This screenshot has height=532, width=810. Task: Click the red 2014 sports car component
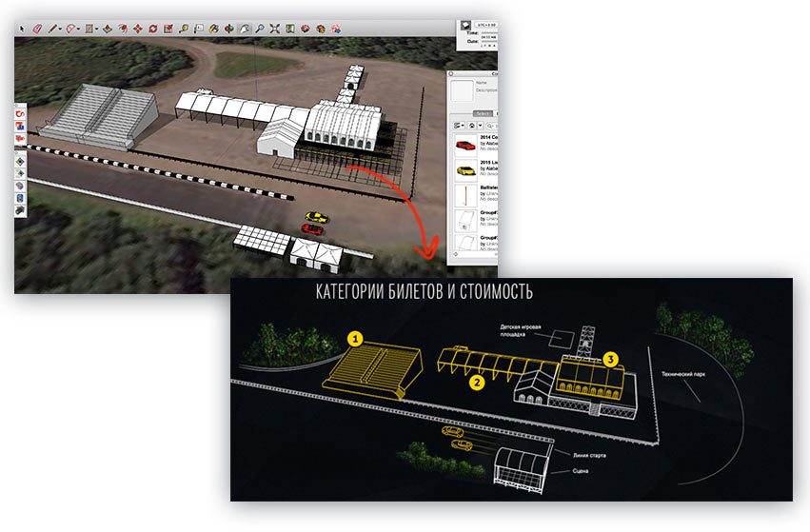pyautogui.click(x=465, y=145)
